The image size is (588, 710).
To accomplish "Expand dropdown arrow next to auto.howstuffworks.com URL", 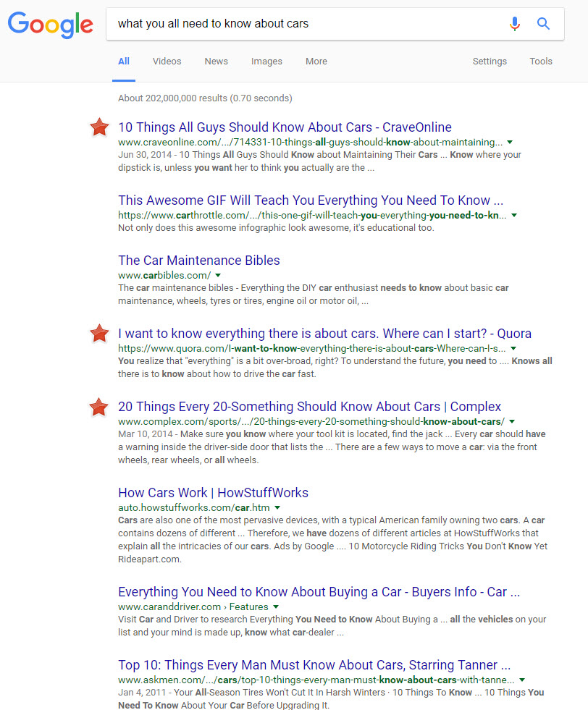I will coord(277,507).
